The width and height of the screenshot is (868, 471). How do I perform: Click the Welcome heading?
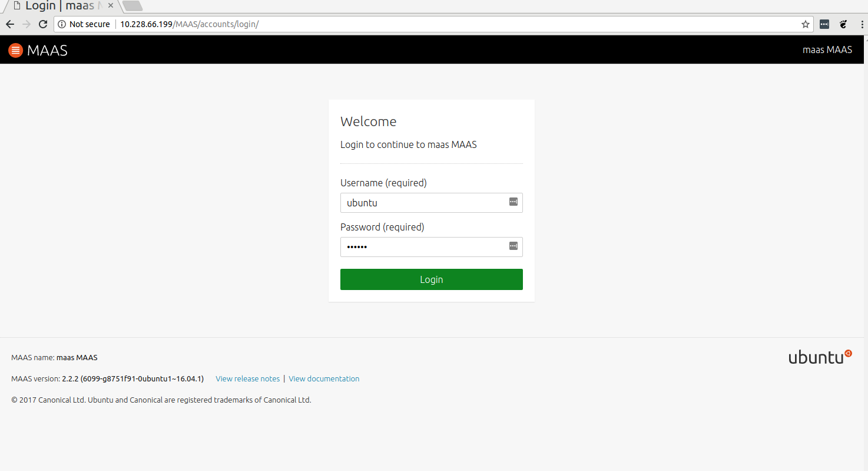tap(369, 121)
